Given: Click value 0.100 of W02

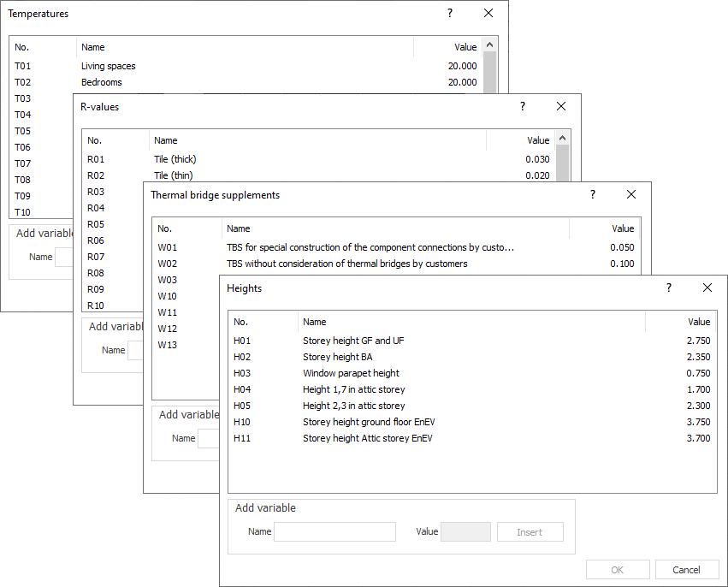Looking at the screenshot, I should (x=622, y=264).
